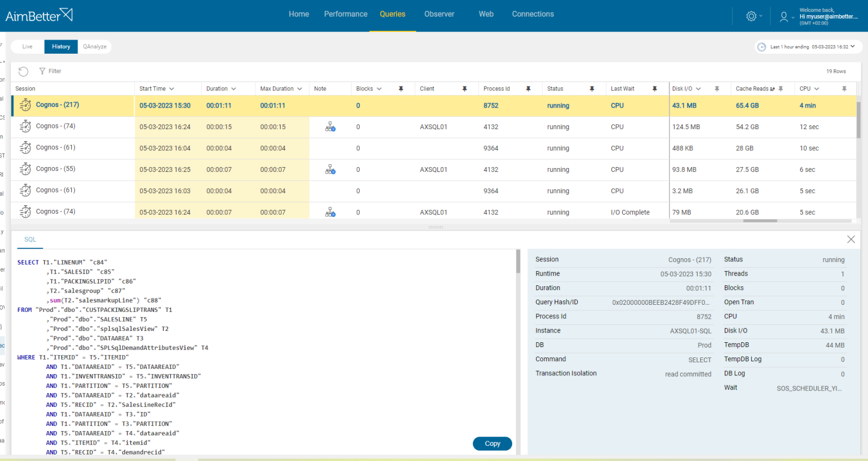
Task: Open the Observer menu
Action: (439, 14)
